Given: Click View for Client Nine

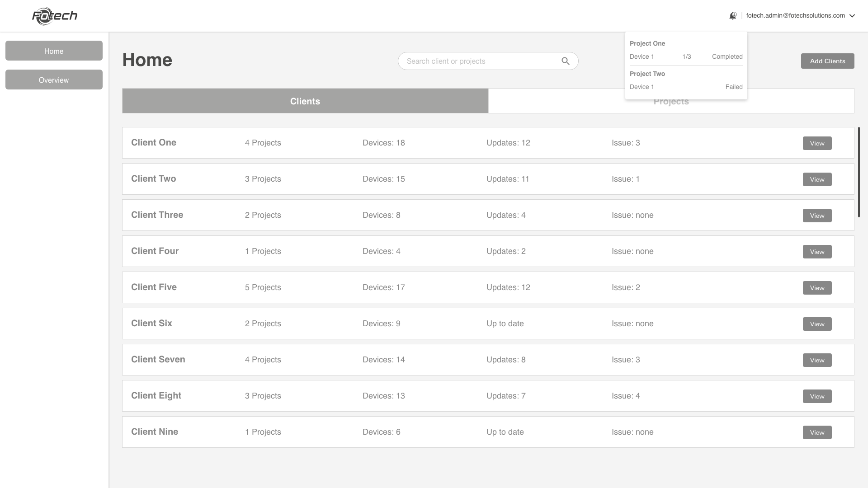Looking at the screenshot, I should (817, 432).
